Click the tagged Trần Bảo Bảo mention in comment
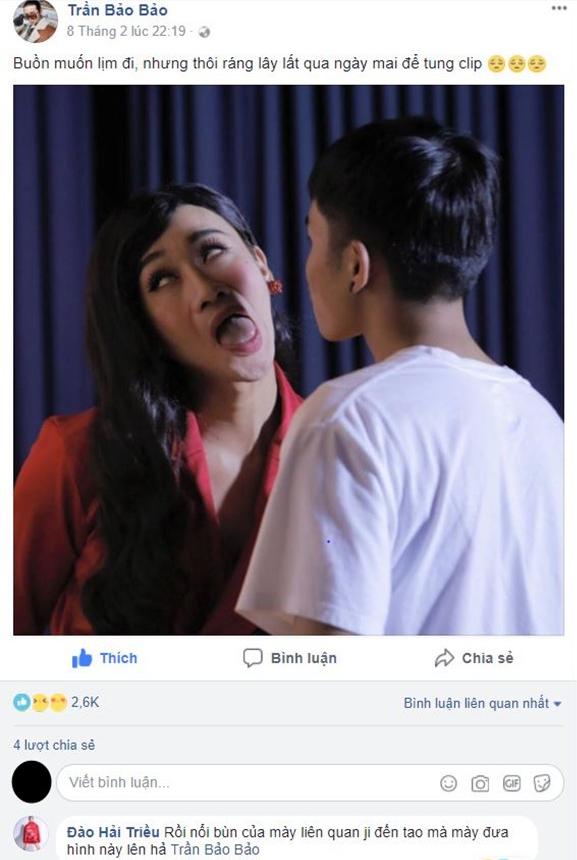The width and height of the screenshot is (577, 860). pyautogui.click(x=214, y=850)
